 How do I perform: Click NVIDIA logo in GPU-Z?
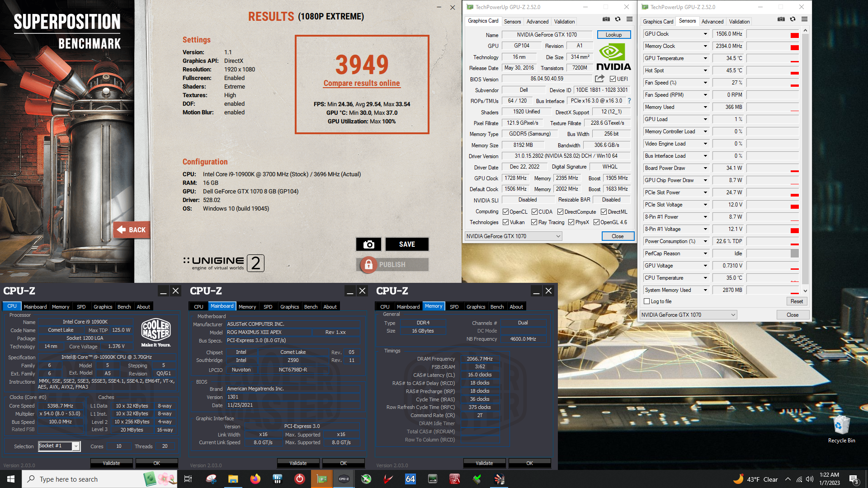(x=613, y=57)
